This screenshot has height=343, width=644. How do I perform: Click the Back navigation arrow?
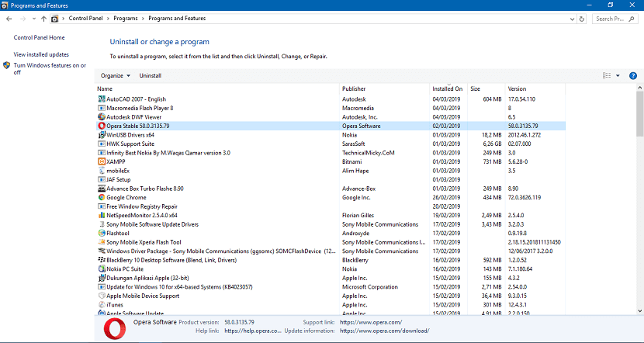click(x=9, y=19)
